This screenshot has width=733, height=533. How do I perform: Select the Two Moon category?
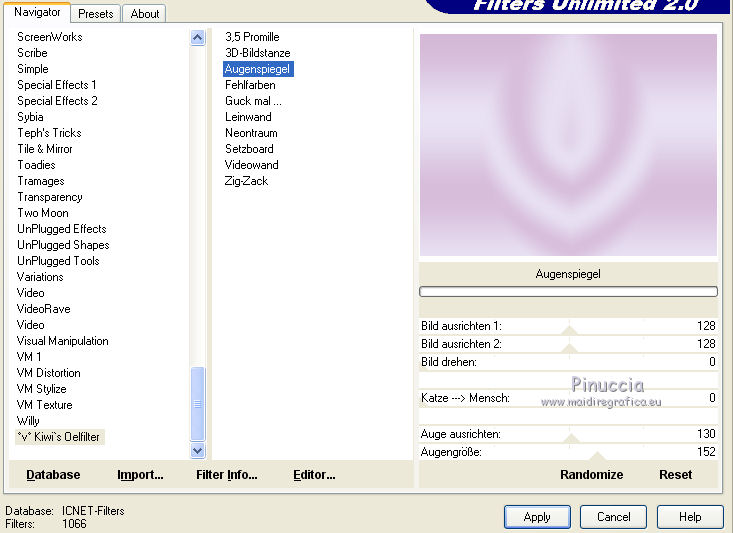point(43,213)
